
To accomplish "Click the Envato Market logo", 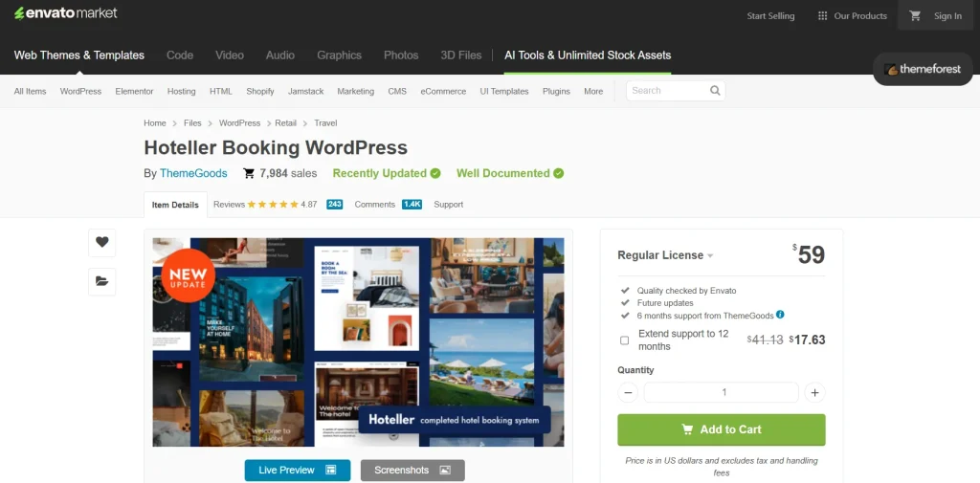I will (66, 13).
